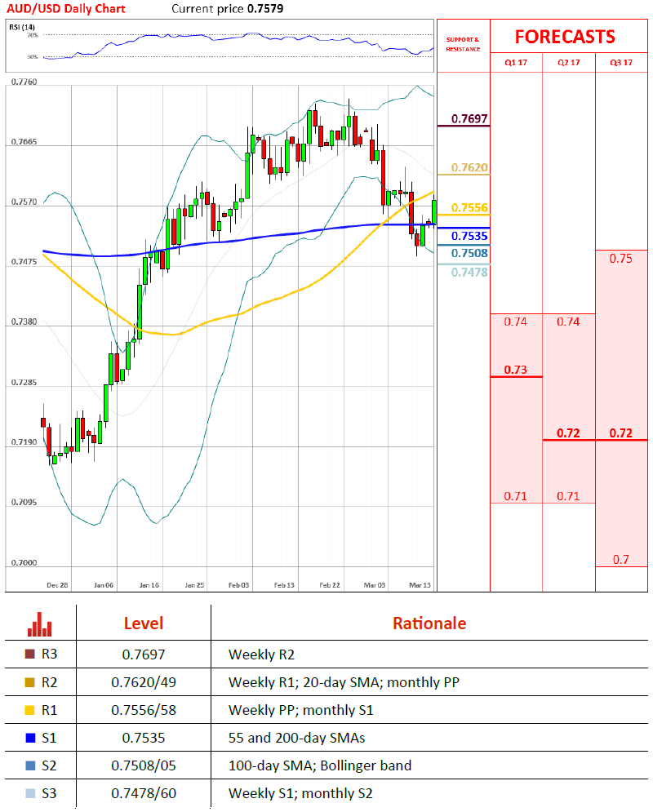Click the FORECASTS heading
Screen dimensions: 653x812
(565, 37)
